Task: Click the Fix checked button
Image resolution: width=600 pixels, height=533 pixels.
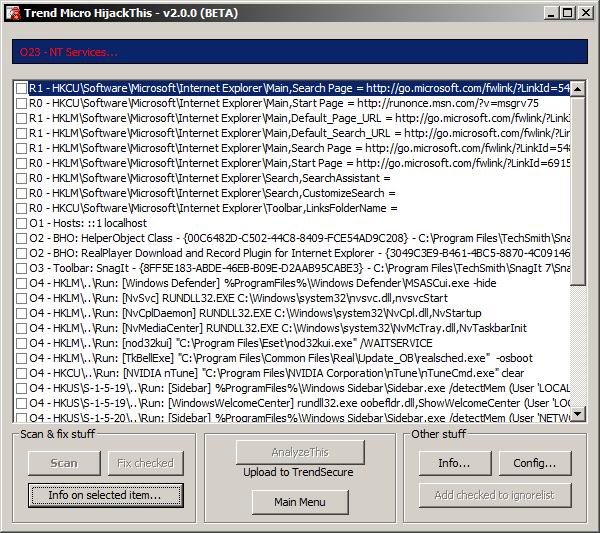Action: [x=145, y=463]
